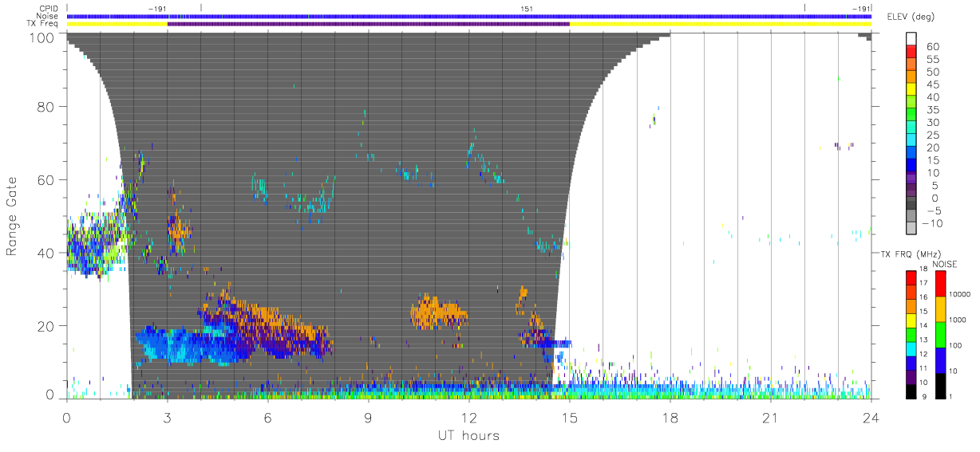Click the Range Gate axis title

12,216
